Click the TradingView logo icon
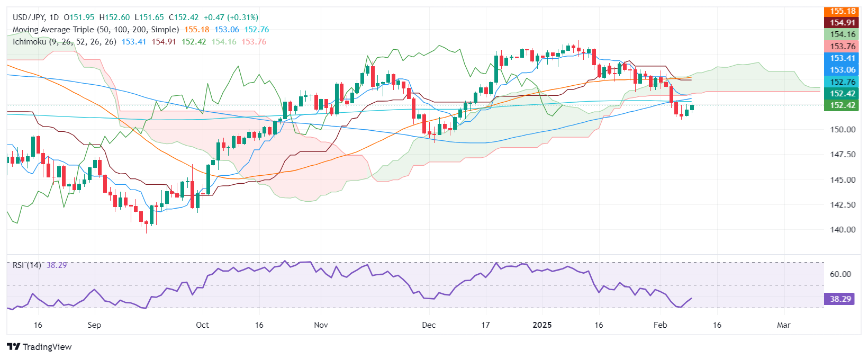 point(14,347)
